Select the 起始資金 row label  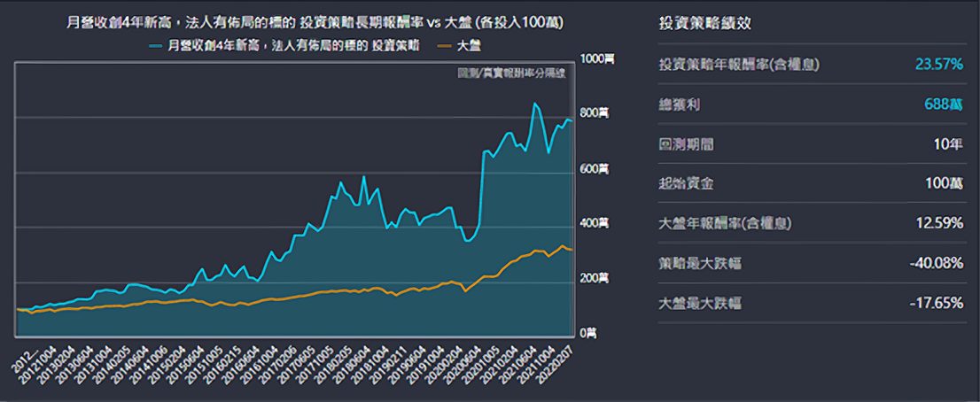click(x=688, y=184)
